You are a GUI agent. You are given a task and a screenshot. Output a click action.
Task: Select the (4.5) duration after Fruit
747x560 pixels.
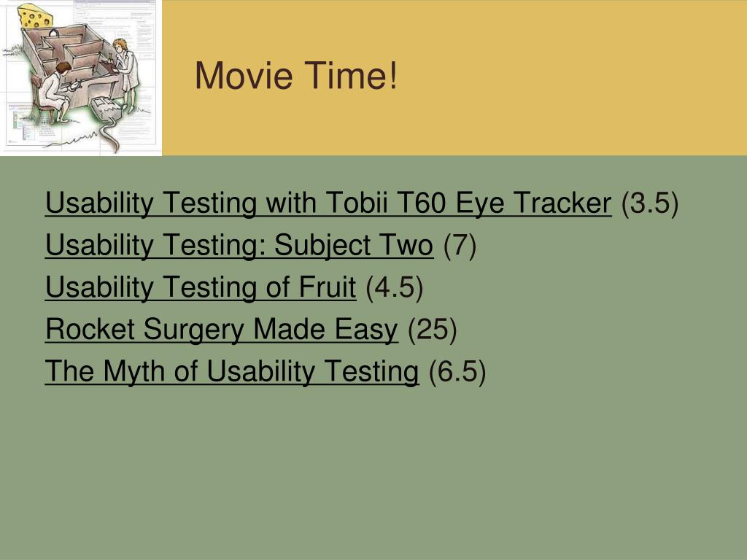(395, 287)
